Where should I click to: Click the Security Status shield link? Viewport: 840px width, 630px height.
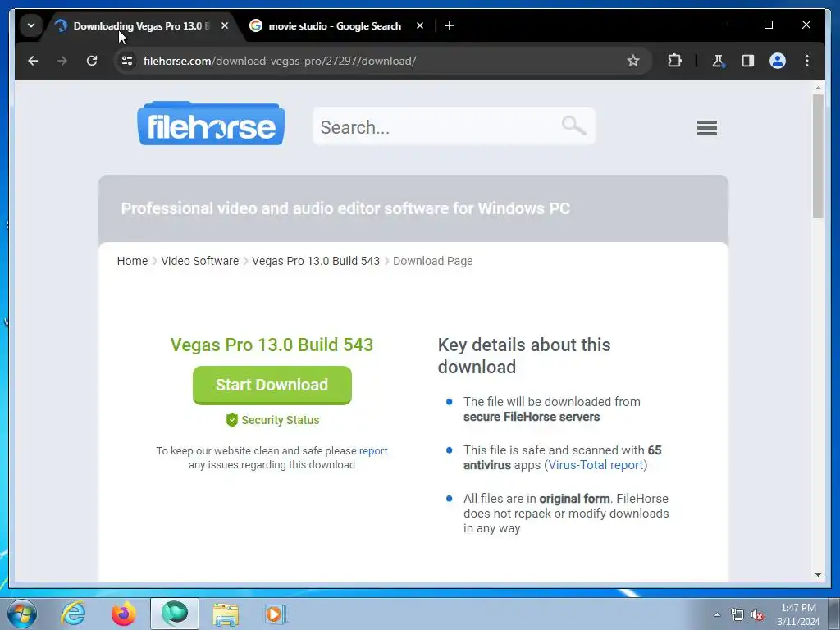(x=272, y=420)
